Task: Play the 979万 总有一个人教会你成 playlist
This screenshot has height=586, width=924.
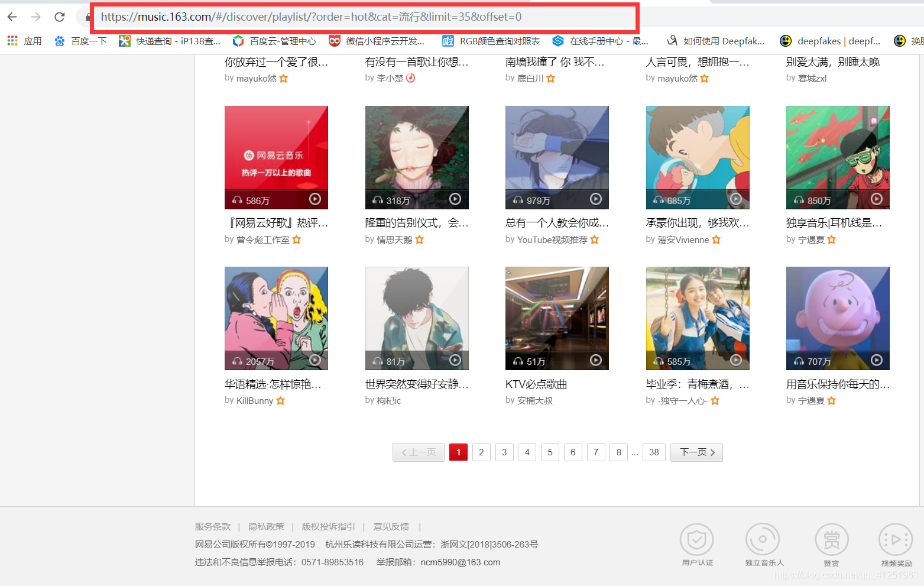Action: [596, 199]
